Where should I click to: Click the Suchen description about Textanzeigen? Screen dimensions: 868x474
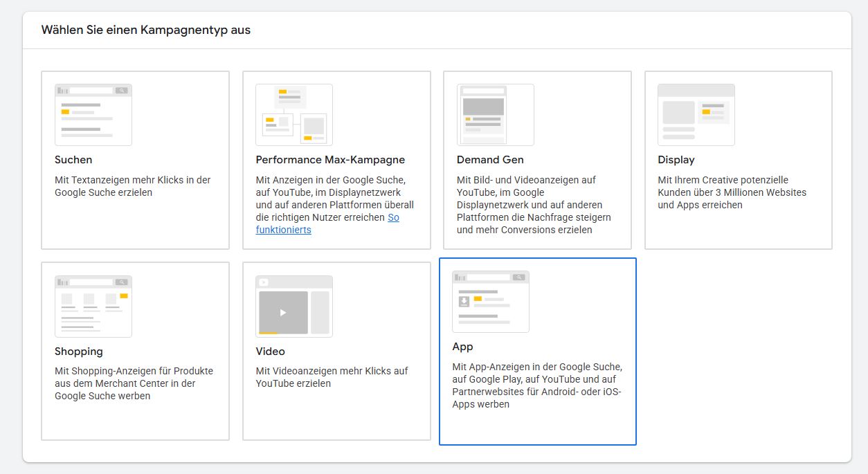[x=132, y=186]
